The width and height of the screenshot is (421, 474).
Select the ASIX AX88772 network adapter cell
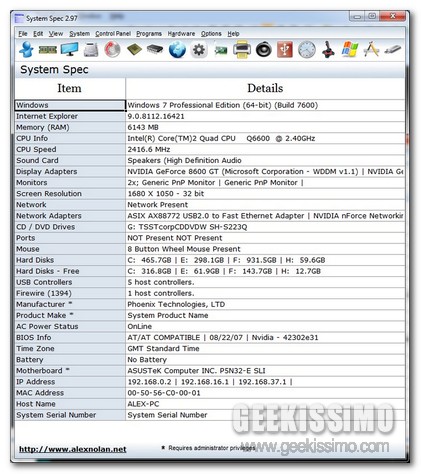(265, 216)
